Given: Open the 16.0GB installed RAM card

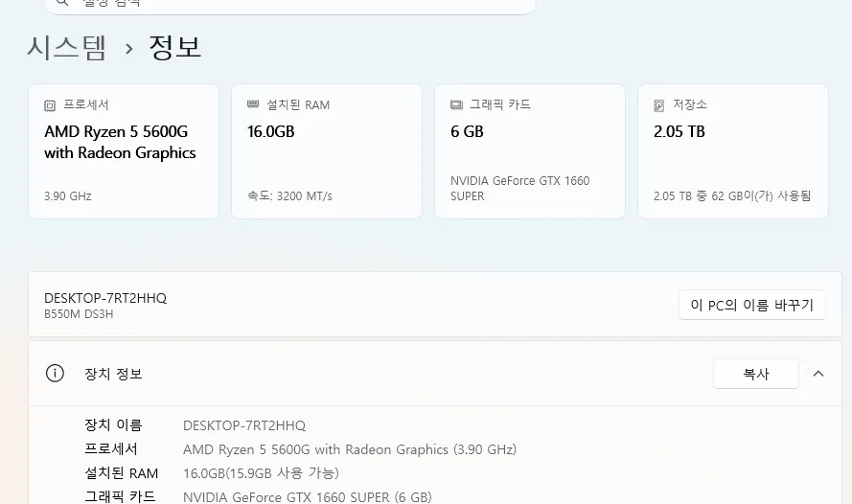Looking at the screenshot, I should pyautogui.click(x=327, y=151).
